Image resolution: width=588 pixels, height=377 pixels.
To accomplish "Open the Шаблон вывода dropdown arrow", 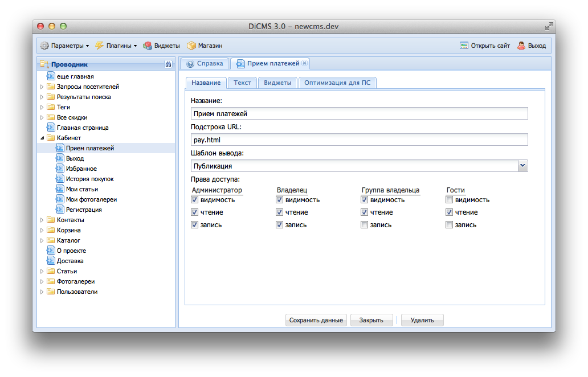I will [522, 166].
